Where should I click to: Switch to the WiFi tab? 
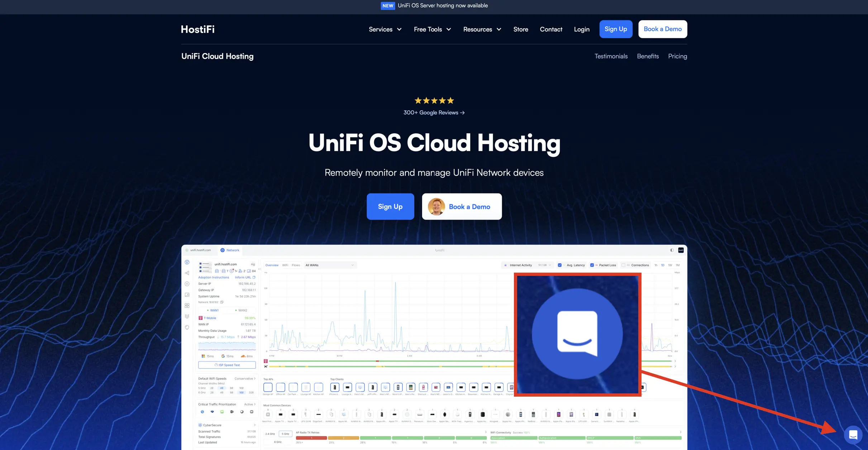point(285,265)
